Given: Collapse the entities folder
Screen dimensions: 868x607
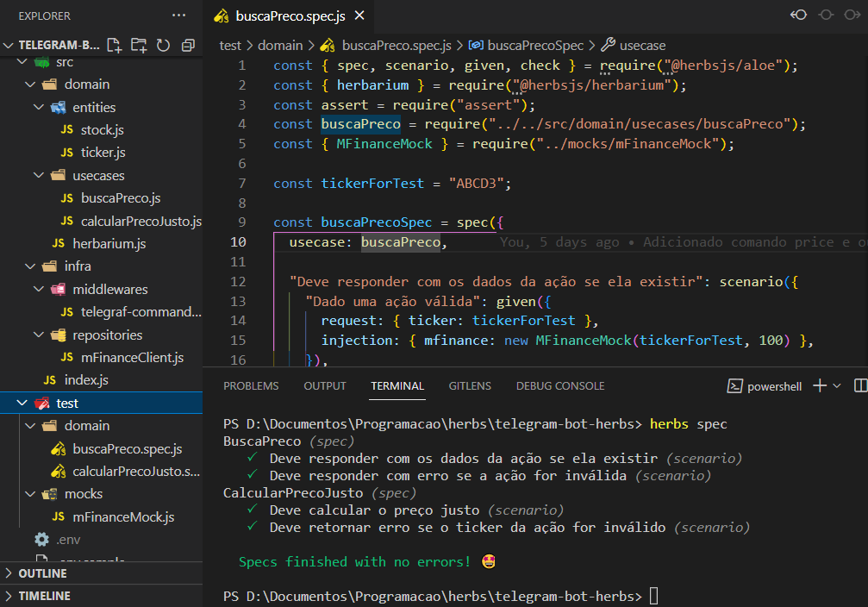Looking at the screenshot, I should (x=39, y=107).
